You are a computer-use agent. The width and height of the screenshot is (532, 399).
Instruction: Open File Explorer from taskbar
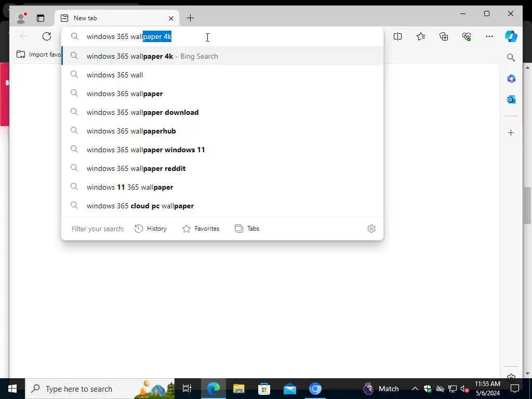point(239,389)
